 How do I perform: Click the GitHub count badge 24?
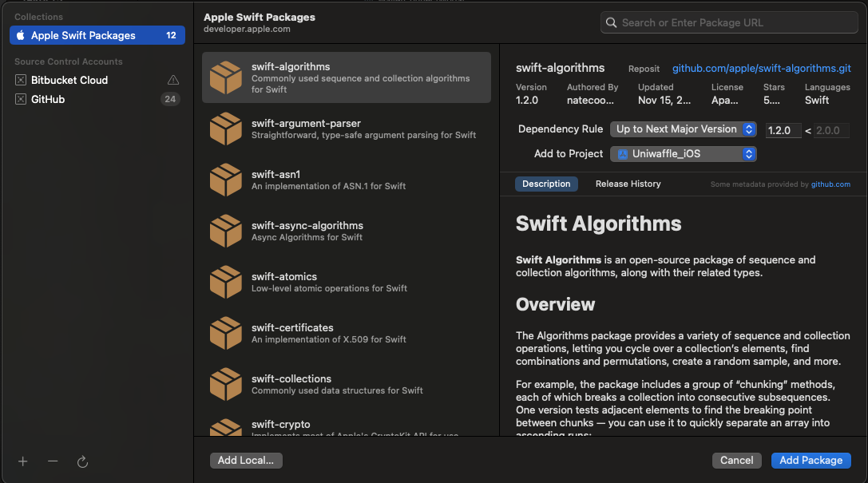[x=170, y=99]
